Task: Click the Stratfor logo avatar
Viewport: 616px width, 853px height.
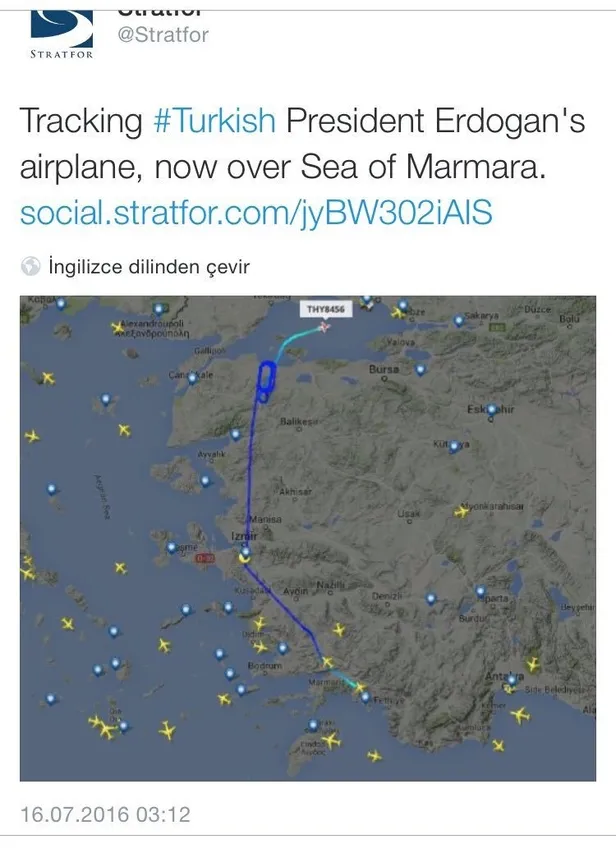Action: pos(62,32)
